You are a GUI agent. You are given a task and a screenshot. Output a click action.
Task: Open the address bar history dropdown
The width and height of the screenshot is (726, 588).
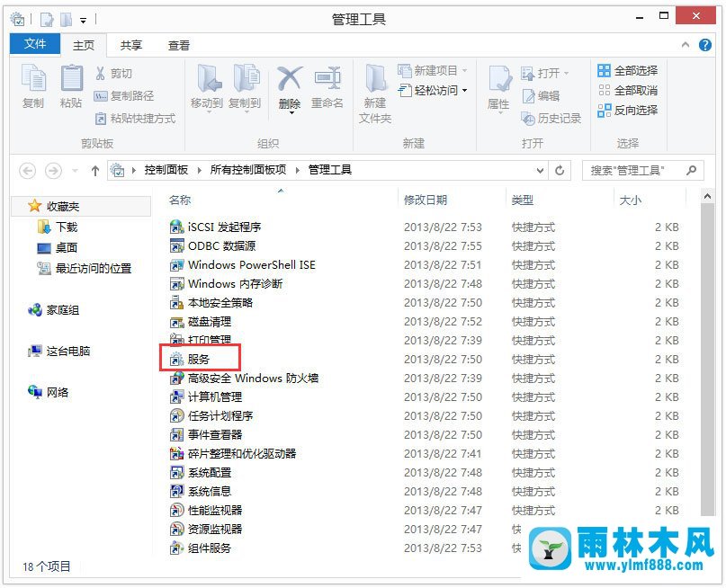[540, 171]
